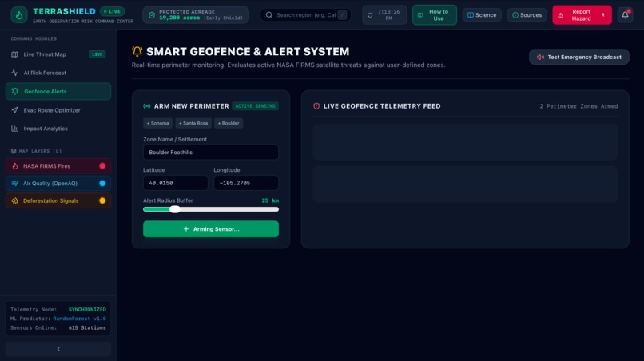This screenshot has height=361, width=644.
Task: Click the How to Use button
Action: [435, 15]
